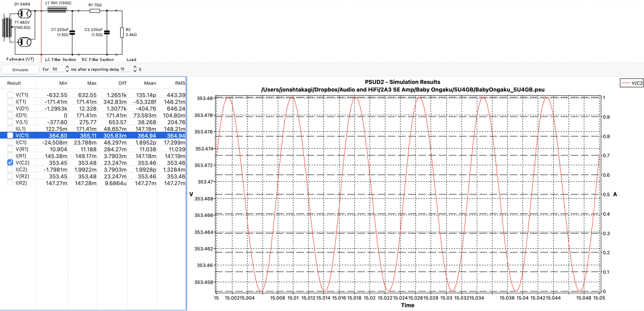Screen dimensions: 644x311
Task: Select the R2 2.4kΩ load resistor symbol
Action: (122, 32)
